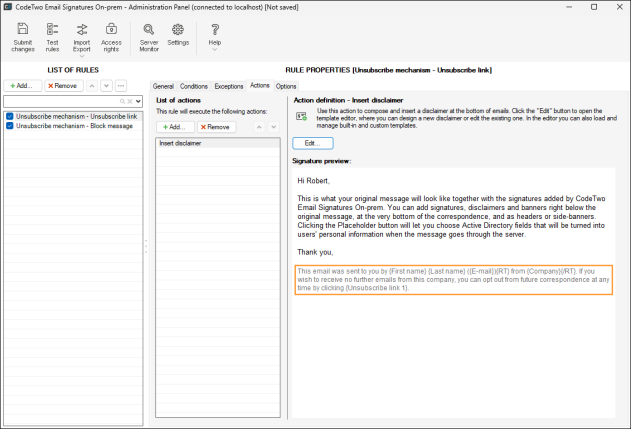Switch to the Conditions tab
Image resolution: width=631 pixels, height=429 pixels.
[x=194, y=86]
